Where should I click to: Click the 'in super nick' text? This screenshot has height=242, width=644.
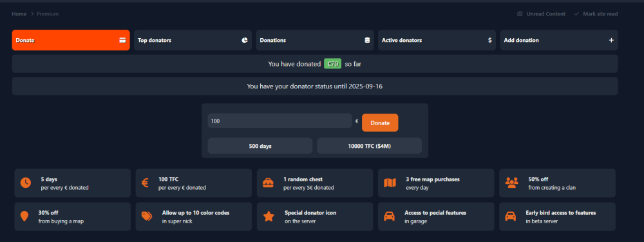[x=178, y=221]
